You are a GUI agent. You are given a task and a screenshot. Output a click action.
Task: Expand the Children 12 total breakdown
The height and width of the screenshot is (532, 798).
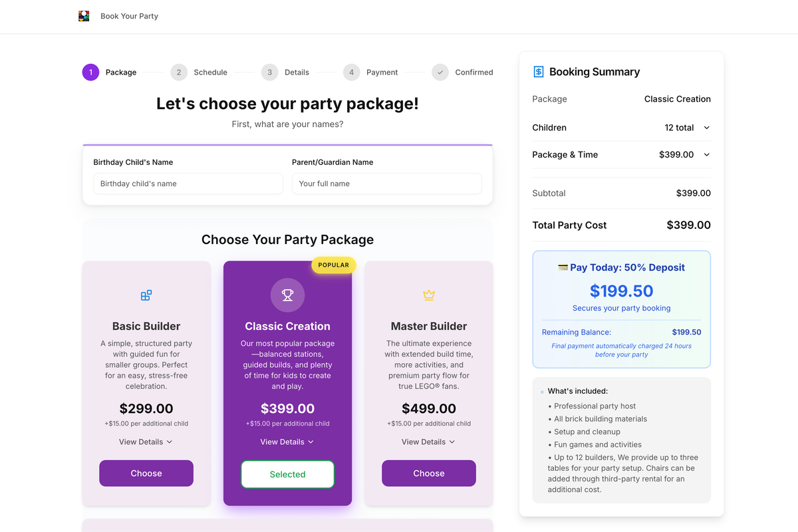pyautogui.click(x=707, y=127)
